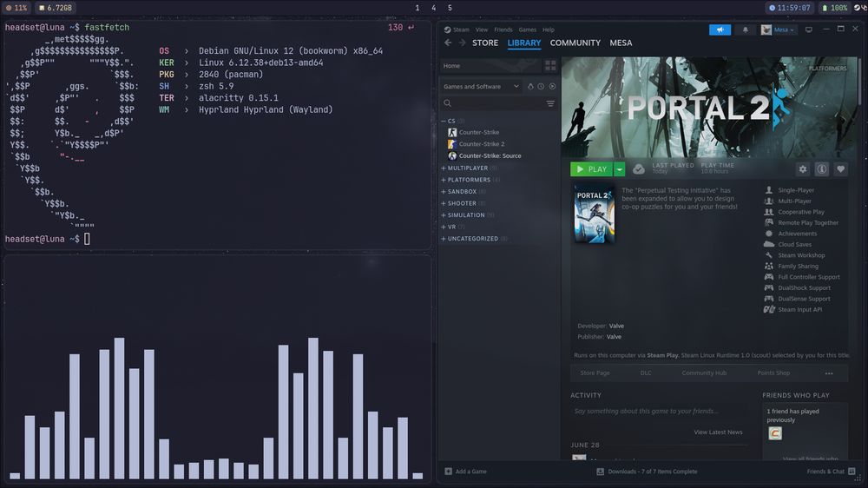Screen dimensions: 868x488
Task: Open the Games menu
Action: point(527,30)
